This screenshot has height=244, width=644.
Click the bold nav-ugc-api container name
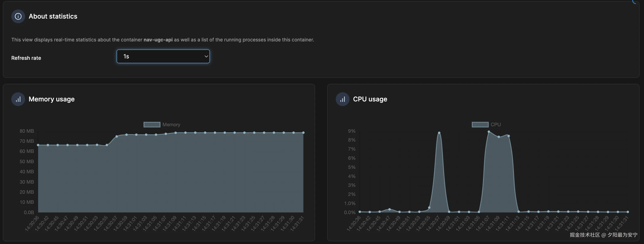pos(158,40)
